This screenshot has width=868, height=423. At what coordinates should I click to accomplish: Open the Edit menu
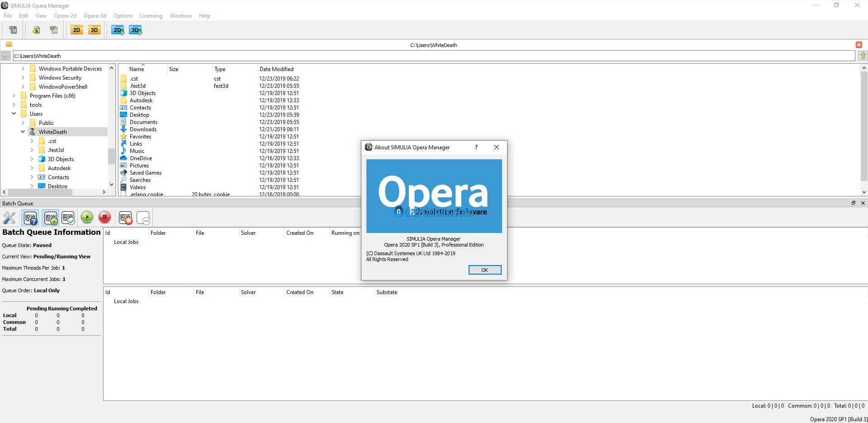[24, 15]
